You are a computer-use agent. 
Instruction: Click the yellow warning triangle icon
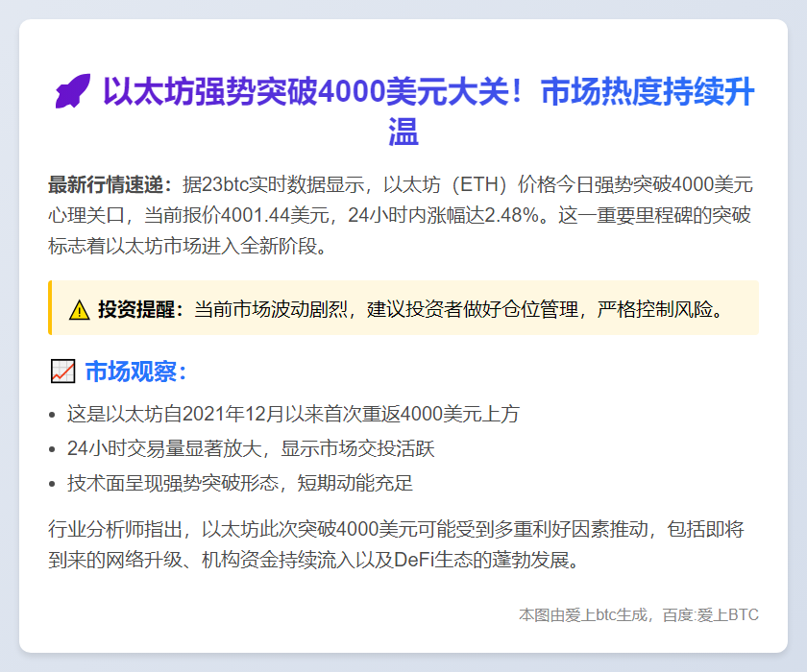(79, 310)
